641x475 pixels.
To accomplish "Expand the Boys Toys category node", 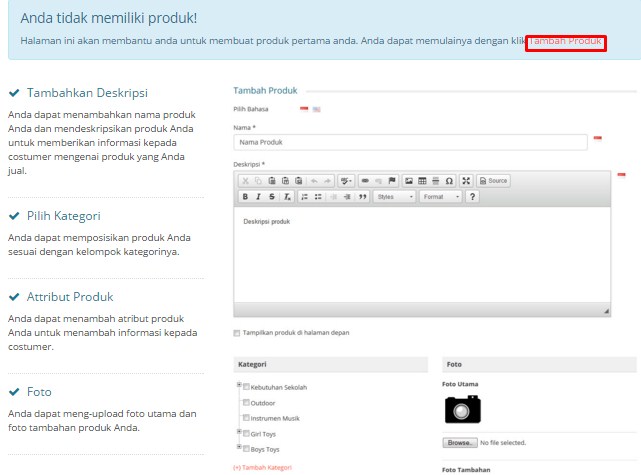I will [x=238, y=448].
